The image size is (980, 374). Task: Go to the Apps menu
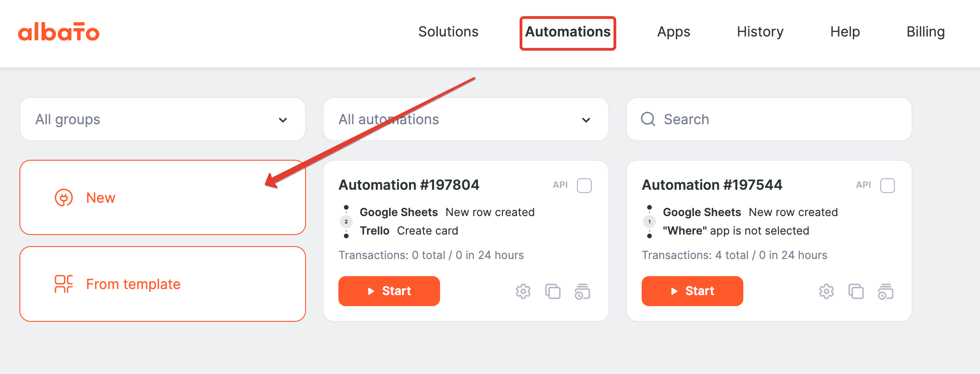pyautogui.click(x=674, y=32)
